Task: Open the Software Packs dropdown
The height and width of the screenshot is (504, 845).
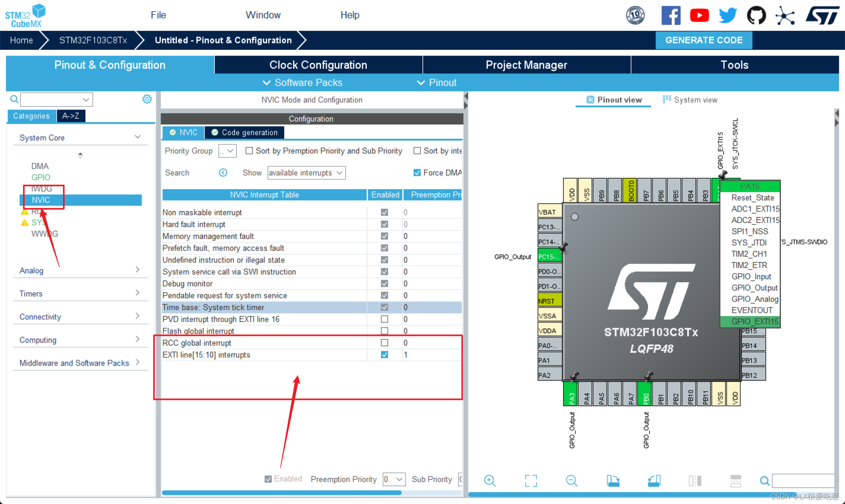Action: [x=303, y=83]
